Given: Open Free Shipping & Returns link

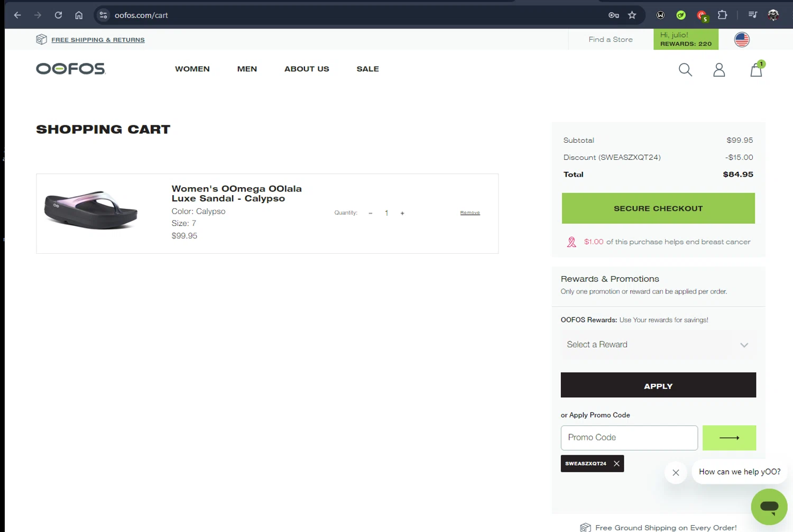Looking at the screenshot, I should point(98,40).
